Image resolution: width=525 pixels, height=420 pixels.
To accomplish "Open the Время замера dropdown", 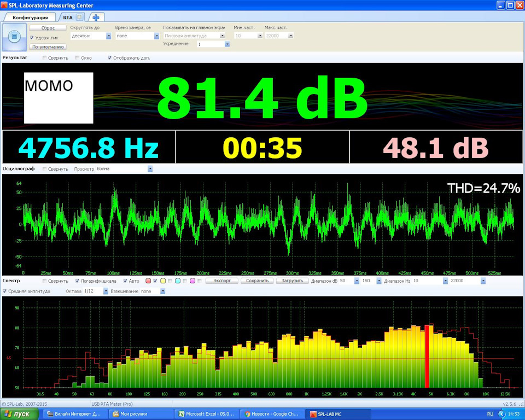I will click(156, 36).
